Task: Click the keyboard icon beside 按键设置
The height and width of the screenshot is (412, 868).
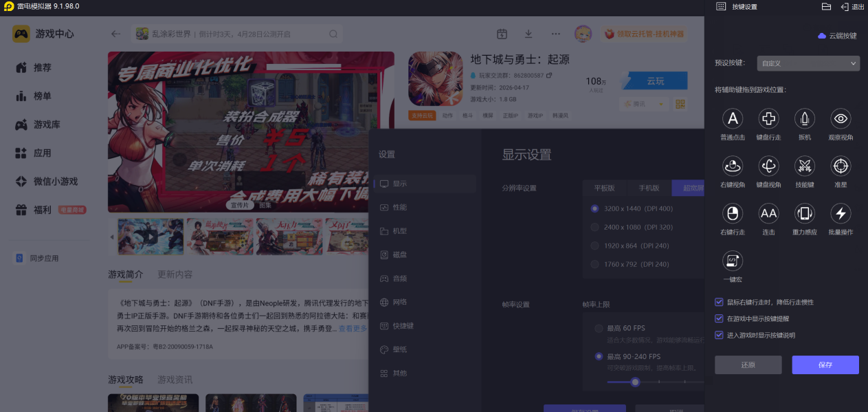Action: (x=721, y=6)
